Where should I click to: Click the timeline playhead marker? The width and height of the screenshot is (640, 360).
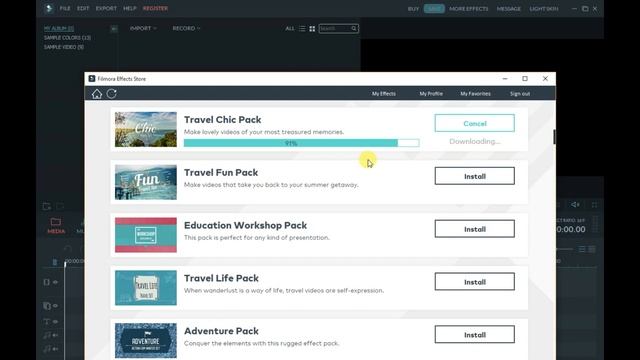tap(65, 264)
